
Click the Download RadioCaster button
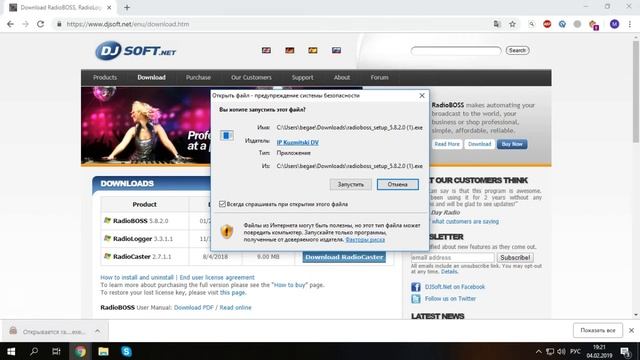[x=344, y=257]
